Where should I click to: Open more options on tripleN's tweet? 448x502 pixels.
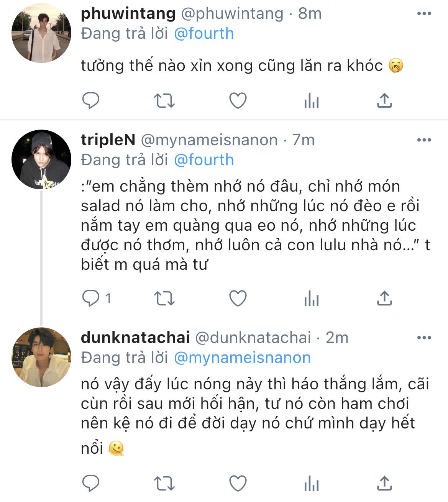424,140
